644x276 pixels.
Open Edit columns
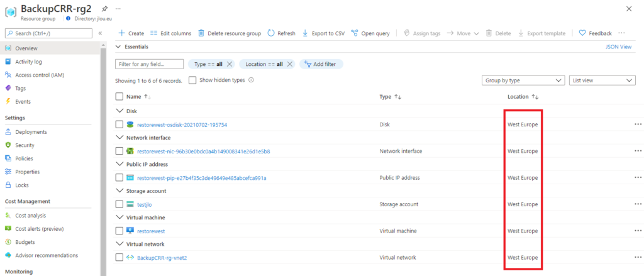pyautogui.click(x=170, y=33)
